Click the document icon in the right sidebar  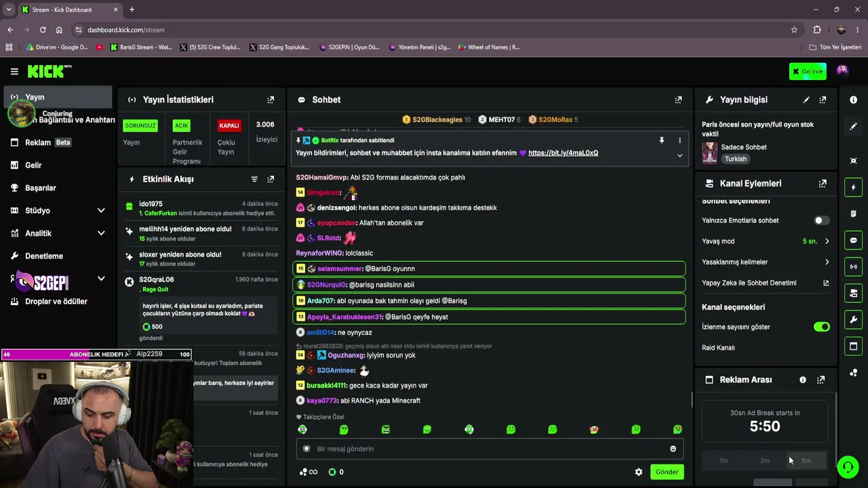coord(853,214)
